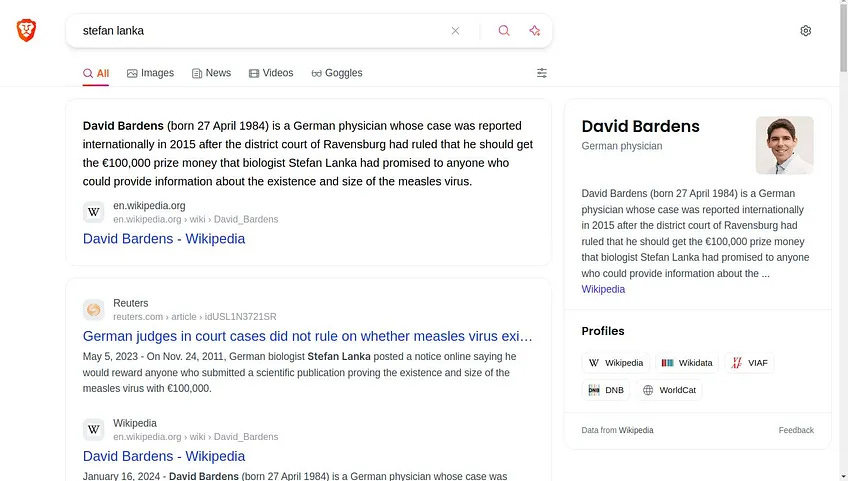Open WorldCat profile button
The height and width of the screenshot is (481, 848).
669,390
